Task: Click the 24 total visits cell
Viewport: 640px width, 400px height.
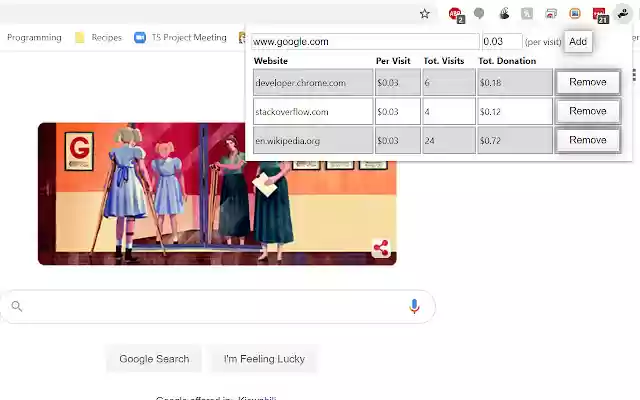Action: pyautogui.click(x=449, y=140)
